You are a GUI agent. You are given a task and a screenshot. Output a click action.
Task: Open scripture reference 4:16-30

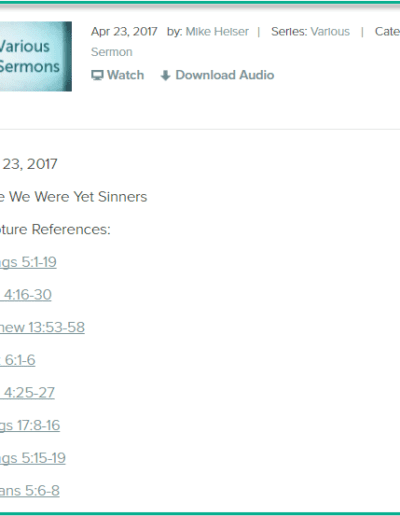click(x=26, y=295)
